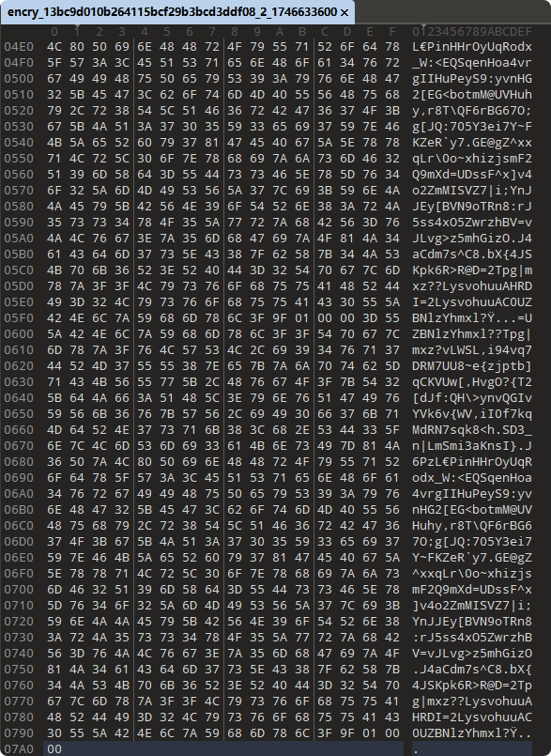Select offset label 05F0
The image size is (551, 756).
click(x=19, y=317)
